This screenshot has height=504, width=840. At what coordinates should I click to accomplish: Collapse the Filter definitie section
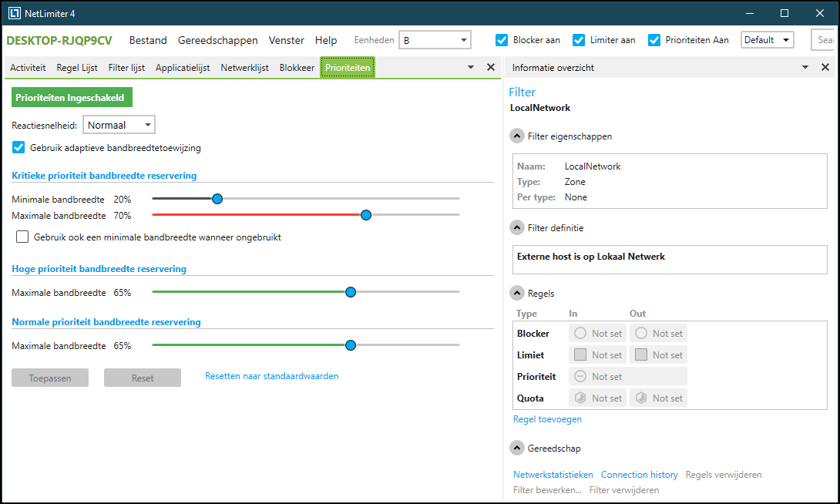coord(517,227)
